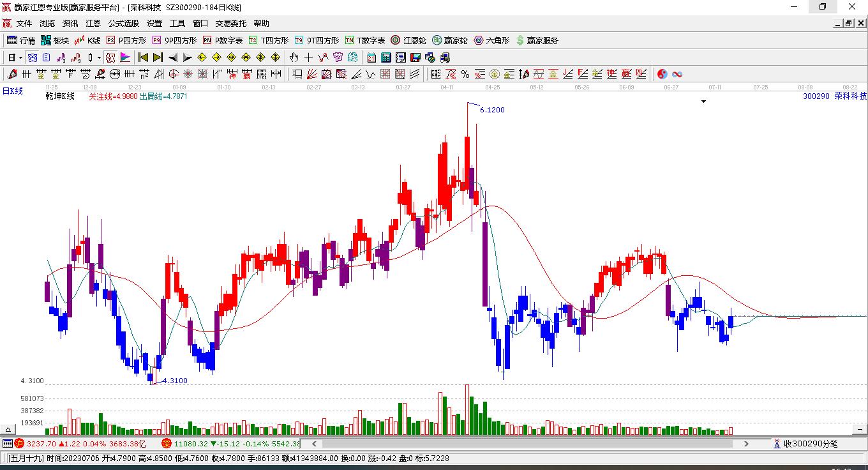Open the 浏览 menu
This screenshot has width=868, height=470.
[47, 24]
